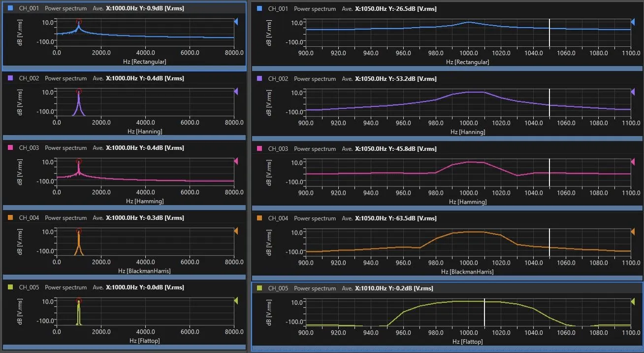Click 'Hz [Hamming]' axis label under 900–1100 Hz graph
This screenshot has width=644, height=353.
pyautogui.click(x=468, y=202)
